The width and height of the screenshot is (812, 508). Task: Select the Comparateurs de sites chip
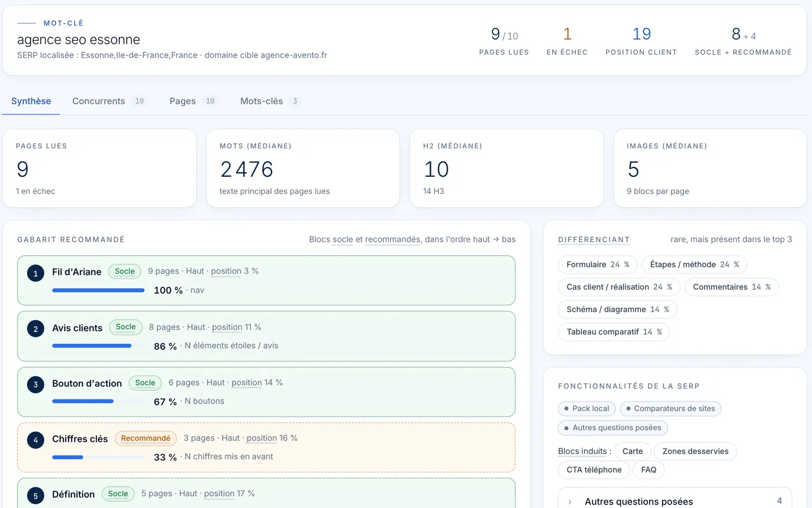[x=670, y=409]
